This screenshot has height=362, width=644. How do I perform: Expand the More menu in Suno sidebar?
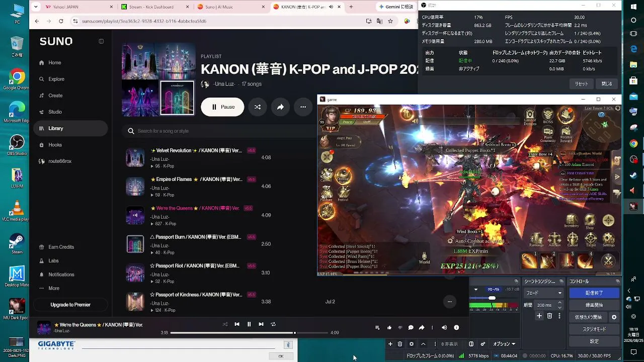click(70, 288)
